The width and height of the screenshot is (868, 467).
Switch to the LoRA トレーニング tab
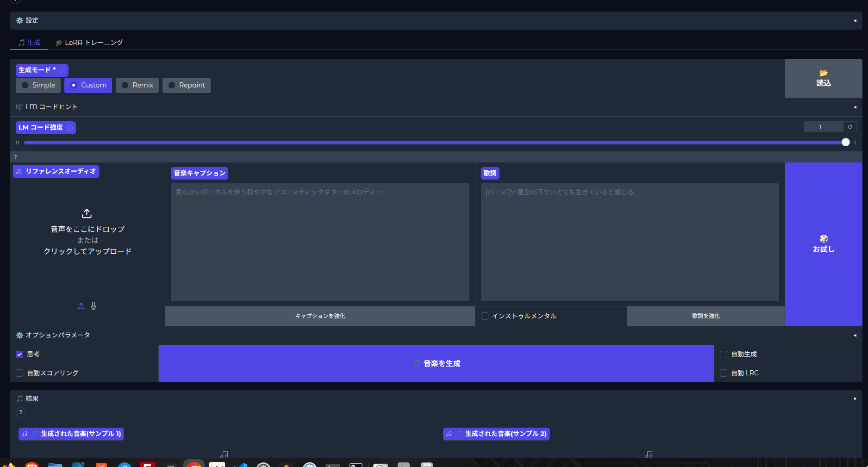tap(89, 43)
